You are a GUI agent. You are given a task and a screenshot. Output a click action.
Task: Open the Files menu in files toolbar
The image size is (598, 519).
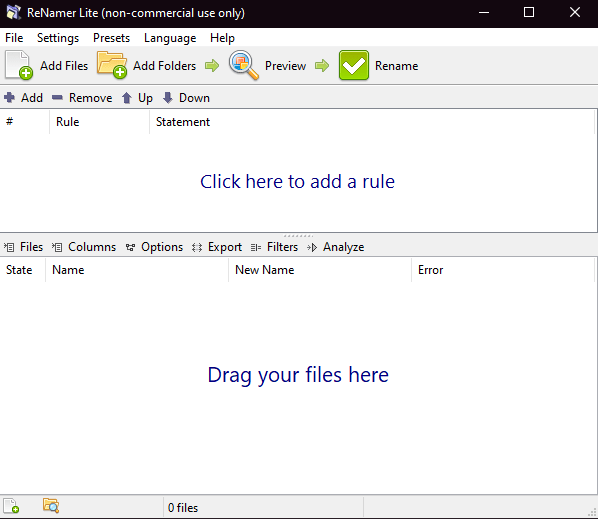pyautogui.click(x=24, y=247)
